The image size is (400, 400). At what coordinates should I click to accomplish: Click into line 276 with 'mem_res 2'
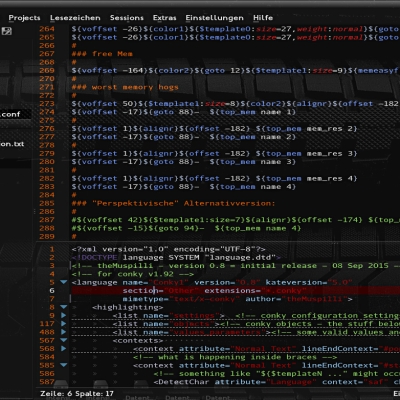214,129
